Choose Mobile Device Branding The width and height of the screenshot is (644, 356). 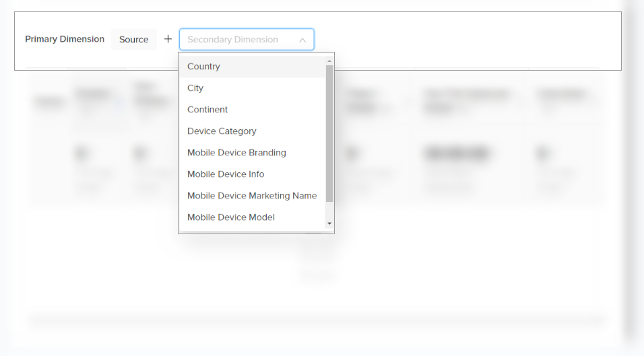(x=236, y=153)
